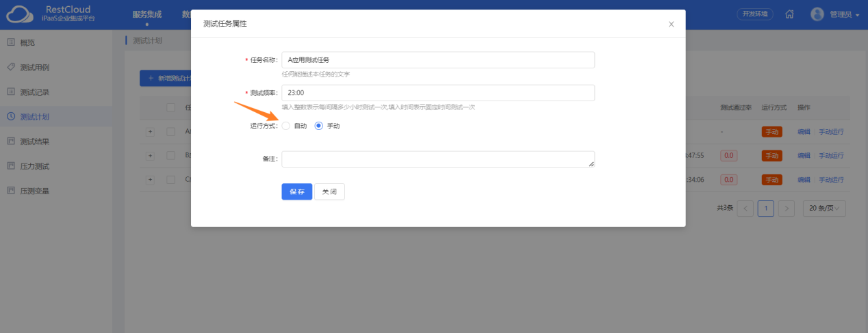This screenshot has height=333, width=868.
Task: Expand the row starting with C
Action: tap(150, 179)
